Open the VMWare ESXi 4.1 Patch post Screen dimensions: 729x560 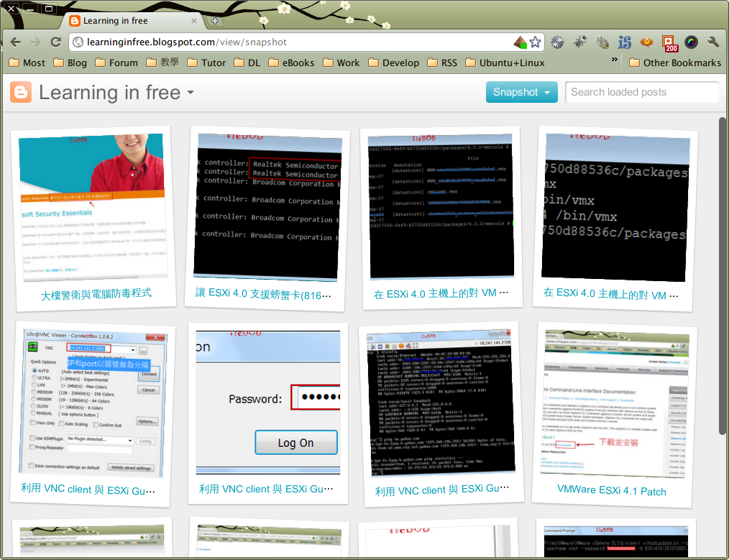point(611,491)
